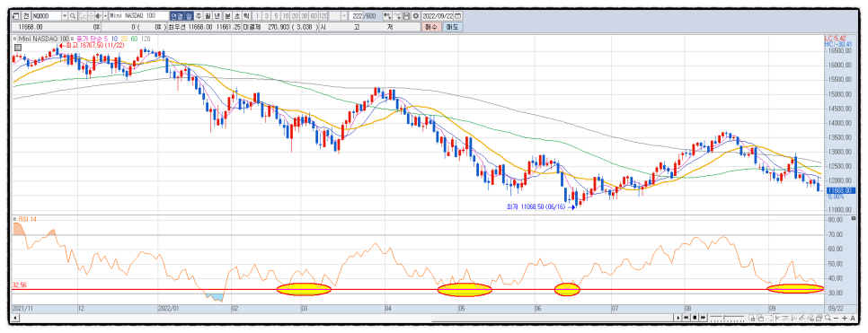Open the calendar date picker icon
The height and width of the screenshot is (333, 868).
457,15
